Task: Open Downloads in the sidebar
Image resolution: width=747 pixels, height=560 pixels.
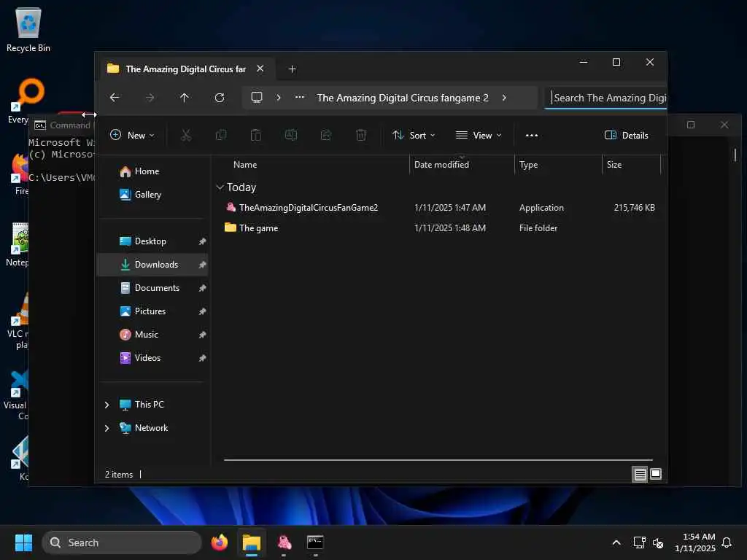Action: pyautogui.click(x=152, y=264)
